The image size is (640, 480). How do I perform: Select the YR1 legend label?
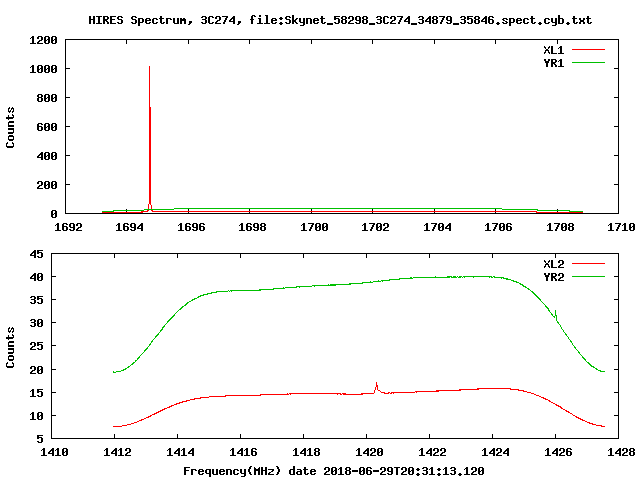(x=554, y=63)
